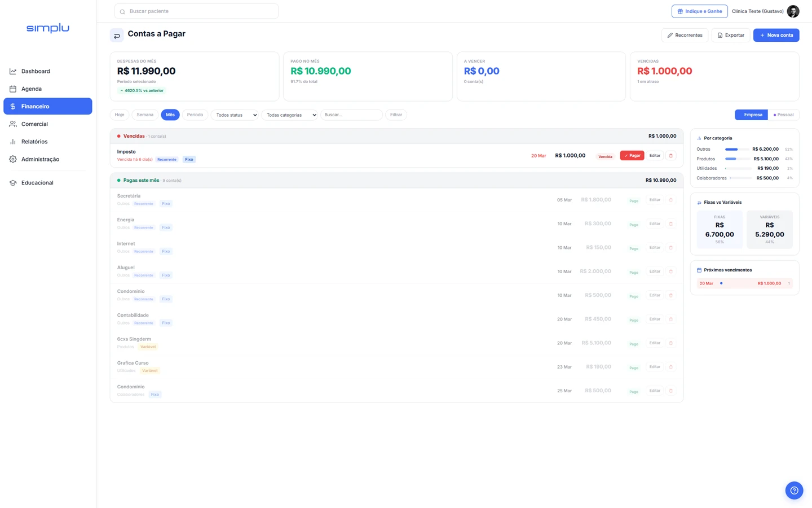The width and height of the screenshot is (812, 508).
Task: Go to Relatórios in the sidebar
Action: [34, 142]
